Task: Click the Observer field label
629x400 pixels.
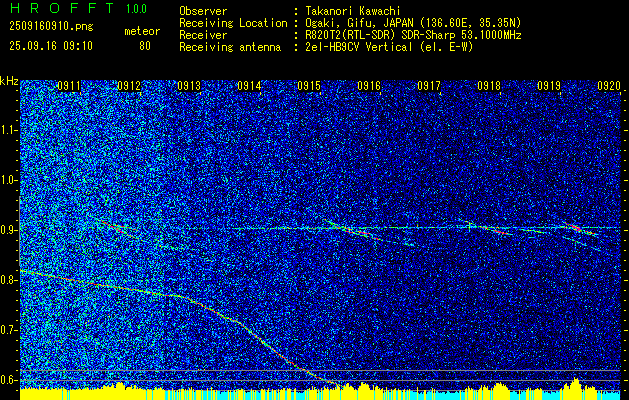Action: point(203,11)
